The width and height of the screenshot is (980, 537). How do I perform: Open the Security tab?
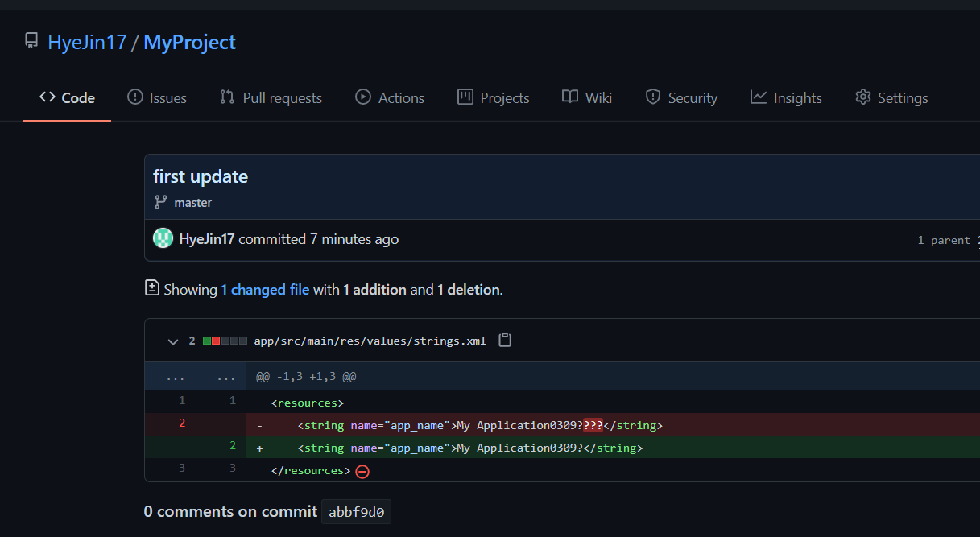(x=681, y=97)
